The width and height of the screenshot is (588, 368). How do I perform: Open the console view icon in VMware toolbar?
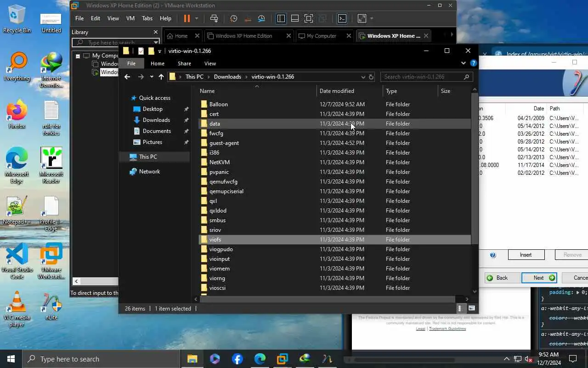tap(342, 18)
